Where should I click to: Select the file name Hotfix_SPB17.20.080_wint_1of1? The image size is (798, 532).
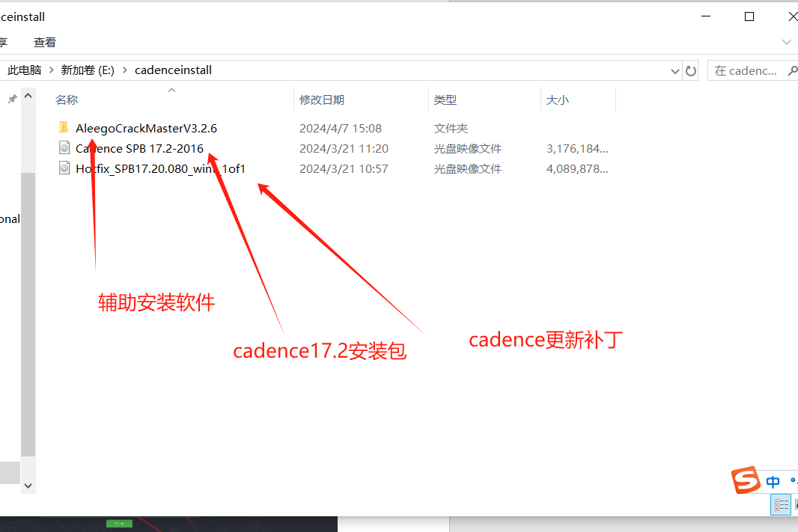[160, 169]
